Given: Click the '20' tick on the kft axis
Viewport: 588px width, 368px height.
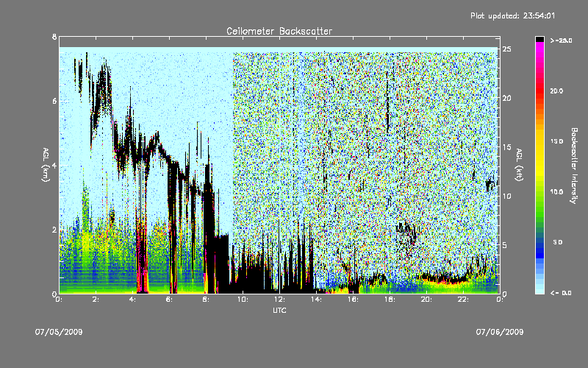Looking at the screenshot, I should point(507,98).
